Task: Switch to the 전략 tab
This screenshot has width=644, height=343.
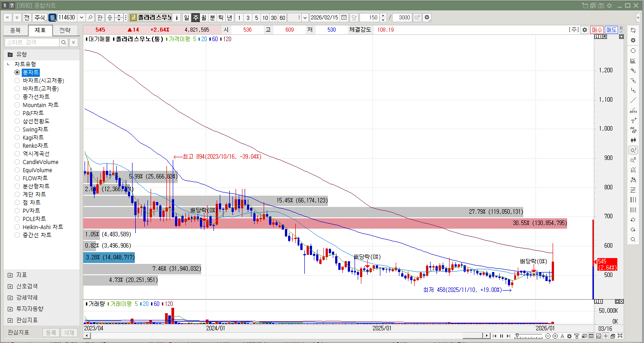Action: tap(65, 30)
